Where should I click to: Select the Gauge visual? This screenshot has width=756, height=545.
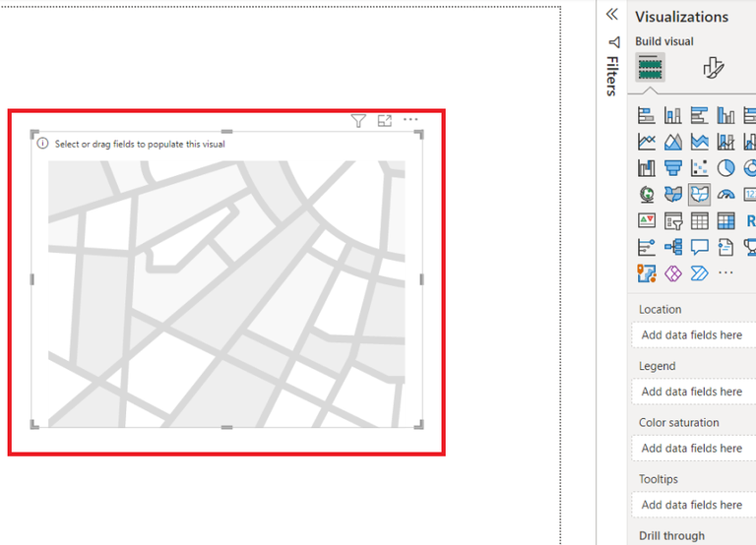coord(725,194)
